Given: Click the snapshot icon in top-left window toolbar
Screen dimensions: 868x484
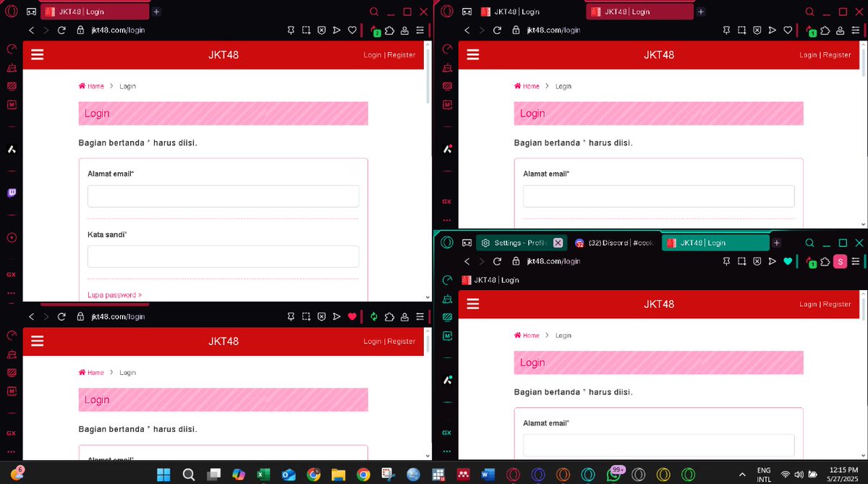Looking at the screenshot, I should pos(306,30).
